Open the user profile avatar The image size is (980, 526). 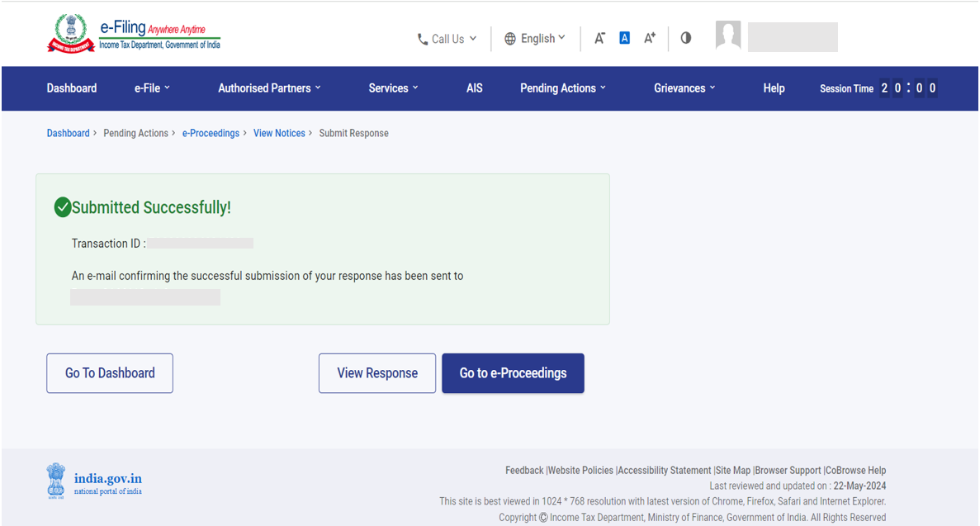(x=728, y=36)
